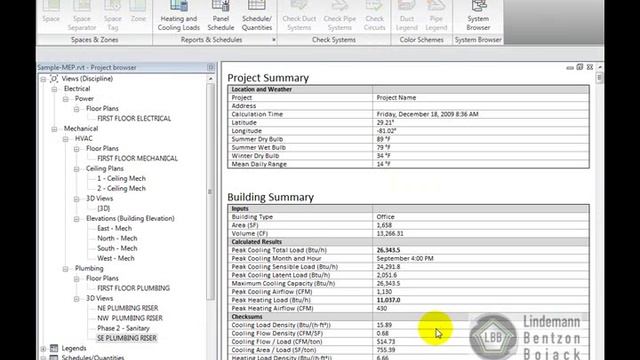
Task: Add a Pipe Legend
Action: [436, 16]
